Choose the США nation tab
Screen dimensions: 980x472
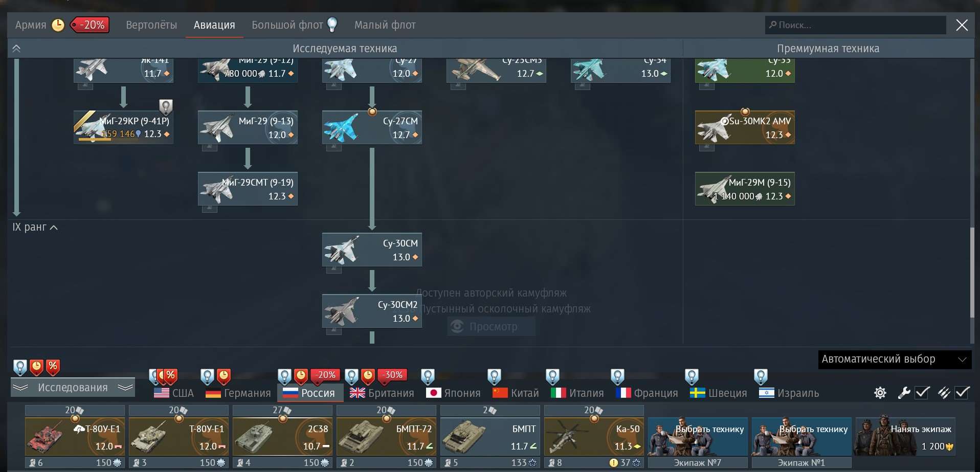coord(174,393)
